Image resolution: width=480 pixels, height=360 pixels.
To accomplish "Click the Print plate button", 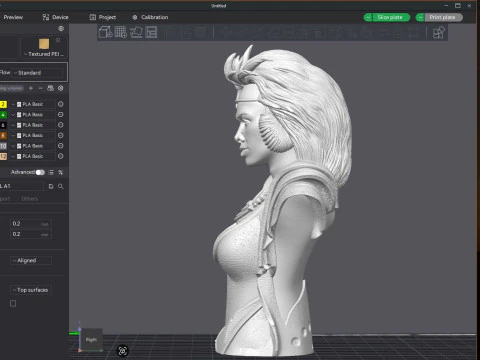I will point(443,17).
